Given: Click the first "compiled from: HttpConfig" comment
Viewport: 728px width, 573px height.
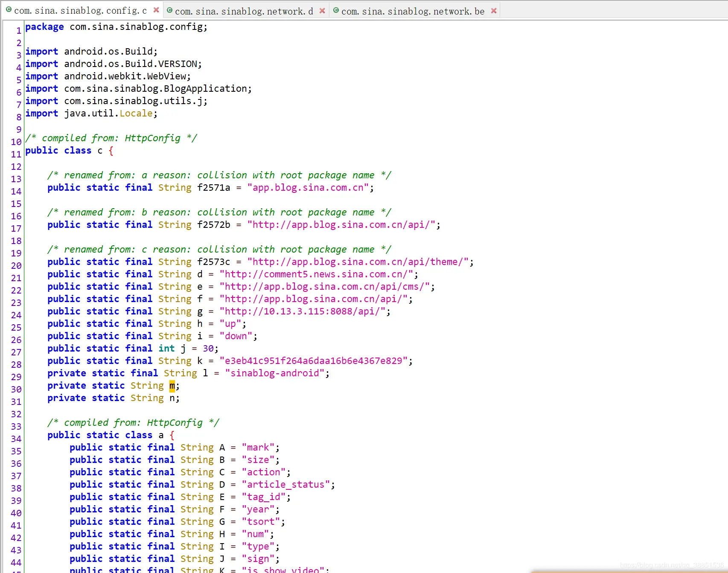Looking at the screenshot, I should pyautogui.click(x=111, y=138).
